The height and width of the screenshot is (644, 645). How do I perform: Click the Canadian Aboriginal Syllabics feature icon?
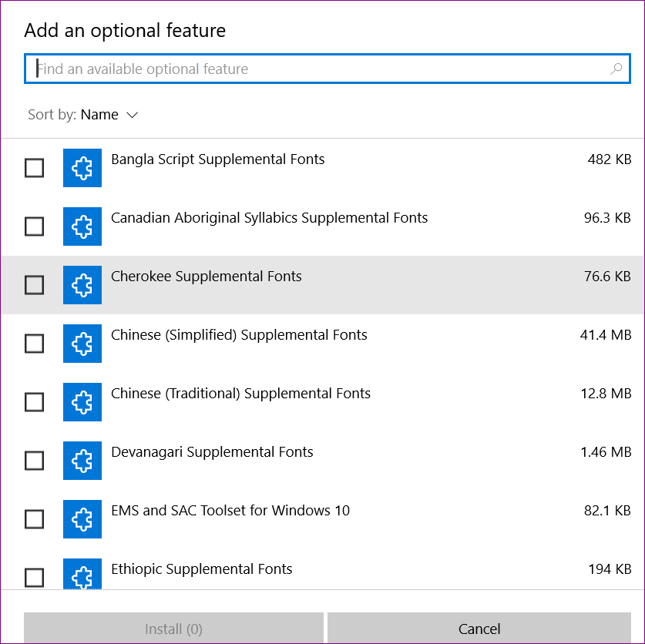click(x=82, y=226)
